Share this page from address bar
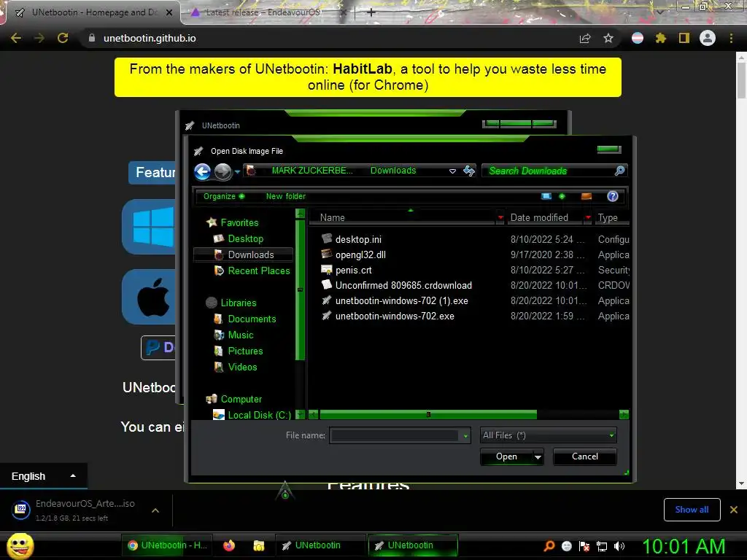 point(585,38)
